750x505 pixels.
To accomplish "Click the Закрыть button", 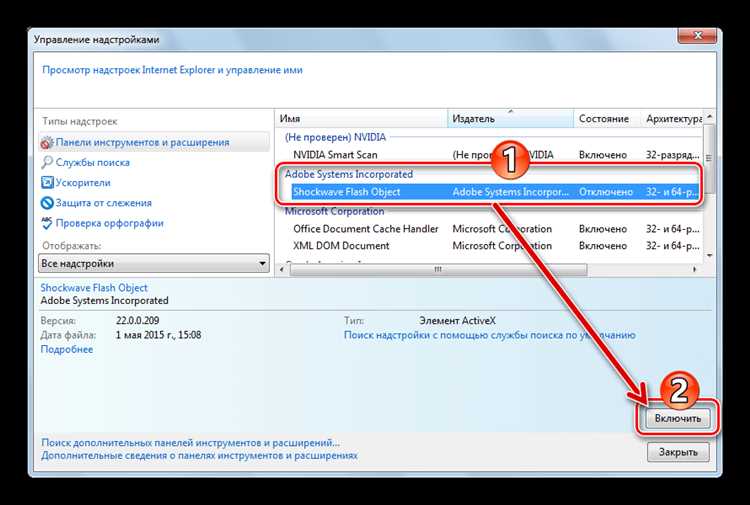I will [x=678, y=452].
